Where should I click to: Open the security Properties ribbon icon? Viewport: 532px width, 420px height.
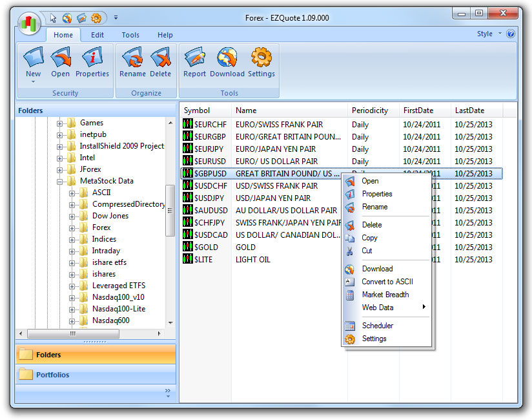point(92,63)
